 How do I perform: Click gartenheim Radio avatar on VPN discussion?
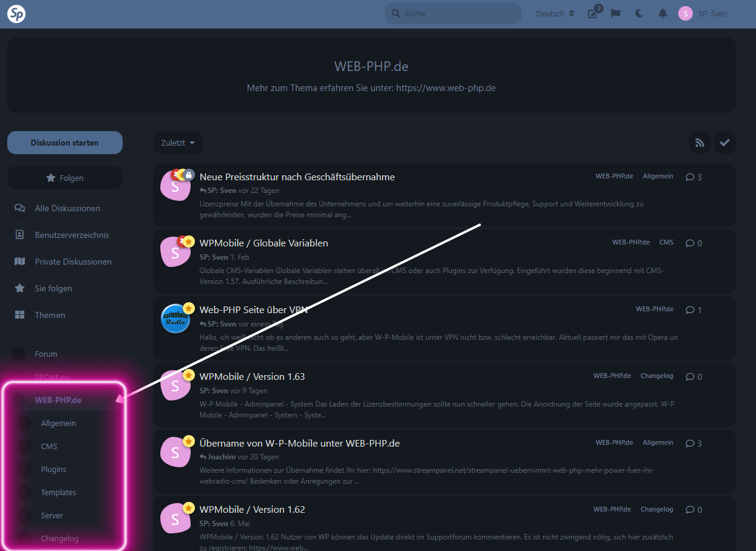[x=175, y=319]
